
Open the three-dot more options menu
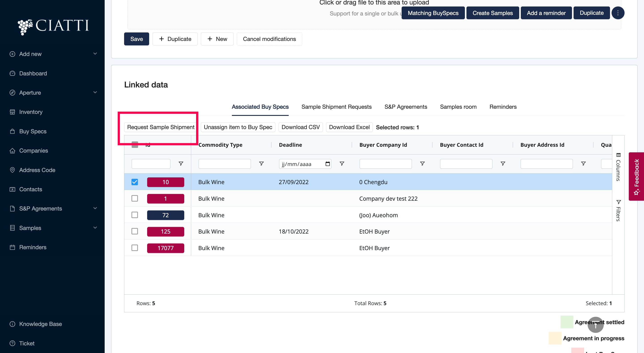(618, 13)
